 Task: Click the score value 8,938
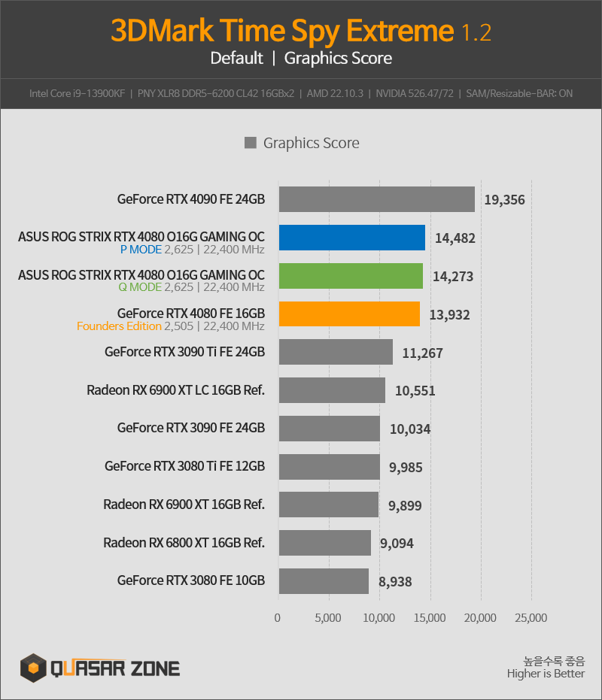point(395,582)
